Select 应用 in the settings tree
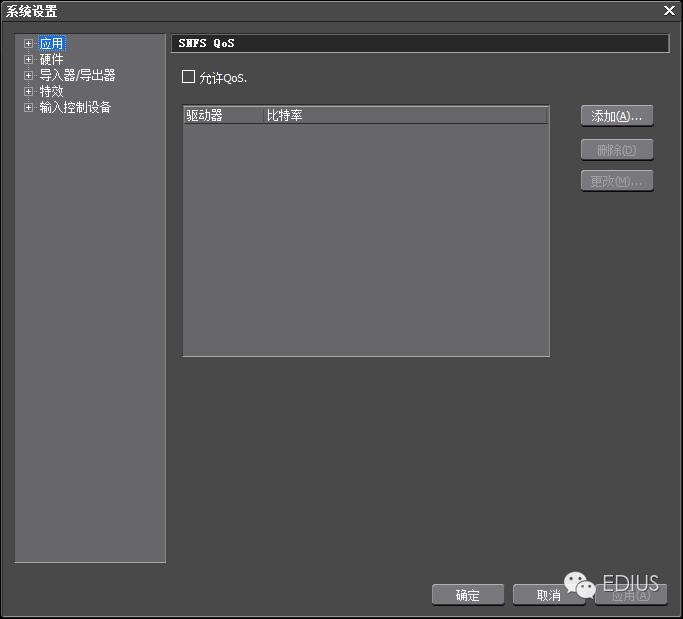Image resolution: width=683 pixels, height=619 pixels. (x=51, y=44)
